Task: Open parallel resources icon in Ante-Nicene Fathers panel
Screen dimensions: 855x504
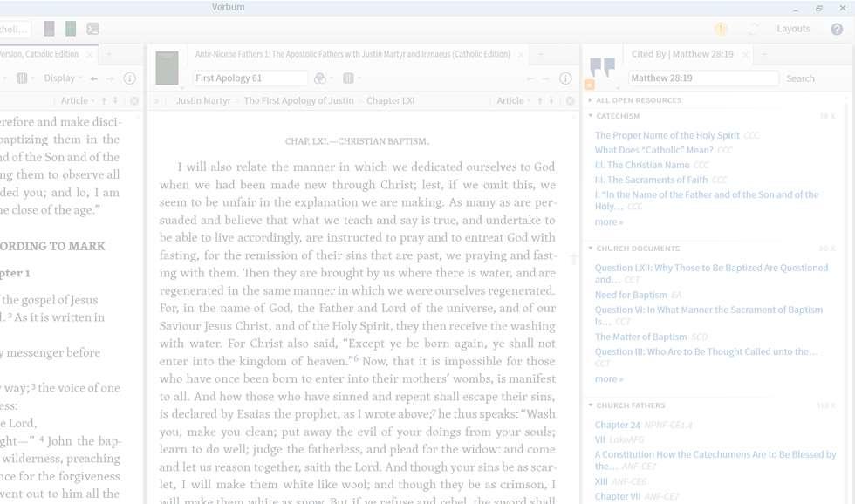Action: point(348,78)
